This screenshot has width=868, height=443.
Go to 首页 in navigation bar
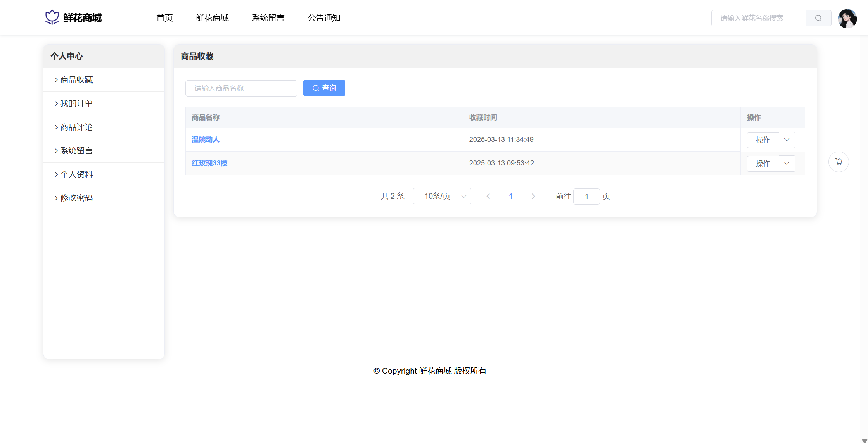(164, 18)
